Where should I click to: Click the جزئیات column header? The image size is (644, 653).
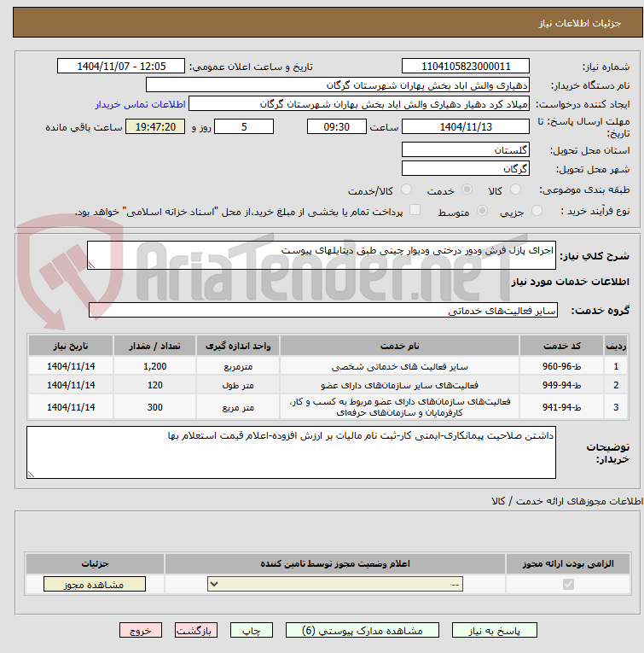coord(95,563)
